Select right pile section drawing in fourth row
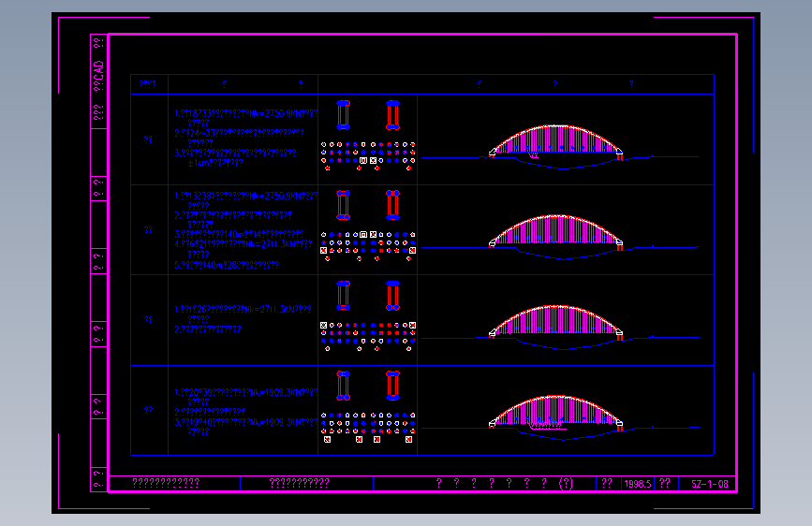This screenshot has height=526, width=812. pos(392,386)
